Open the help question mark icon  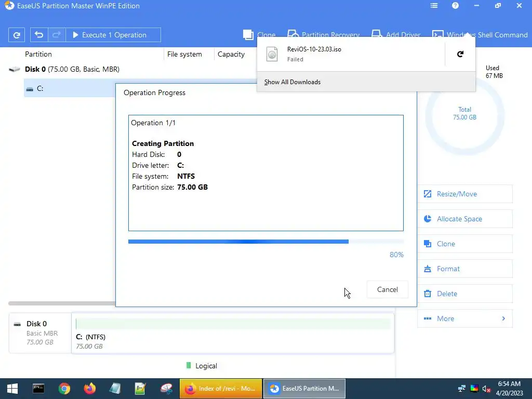(455, 6)
